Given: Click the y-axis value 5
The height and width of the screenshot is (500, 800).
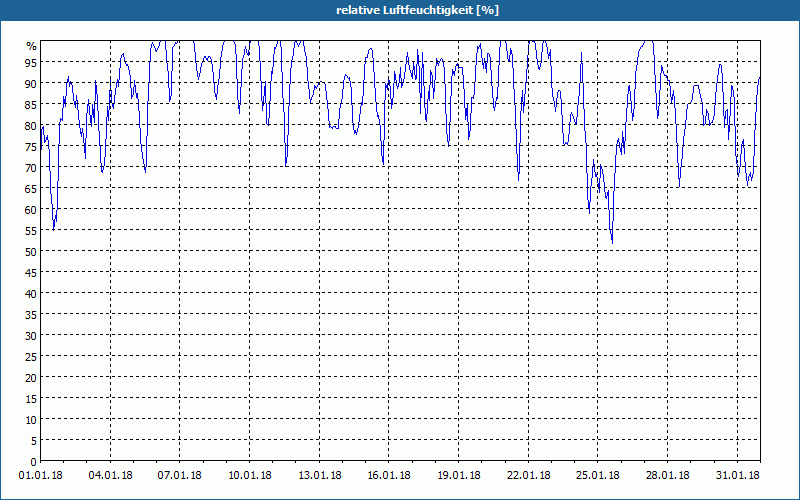Looking at the screenshot, I should 34,441.
